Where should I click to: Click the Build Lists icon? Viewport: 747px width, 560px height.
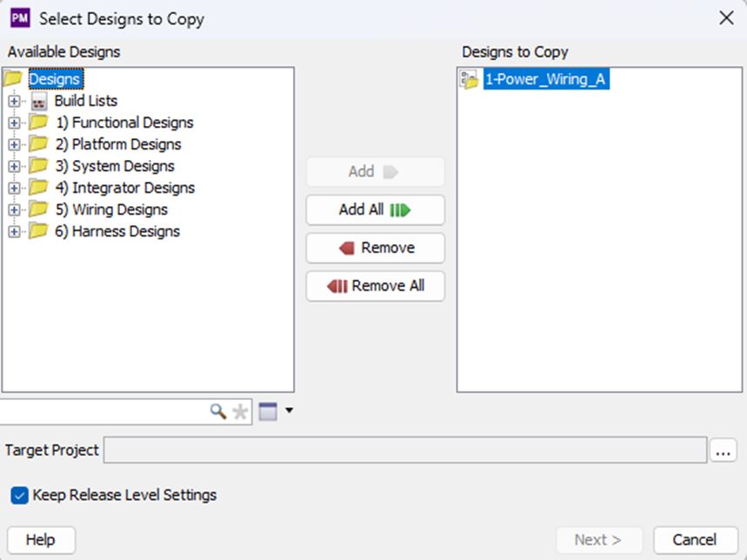37,100
